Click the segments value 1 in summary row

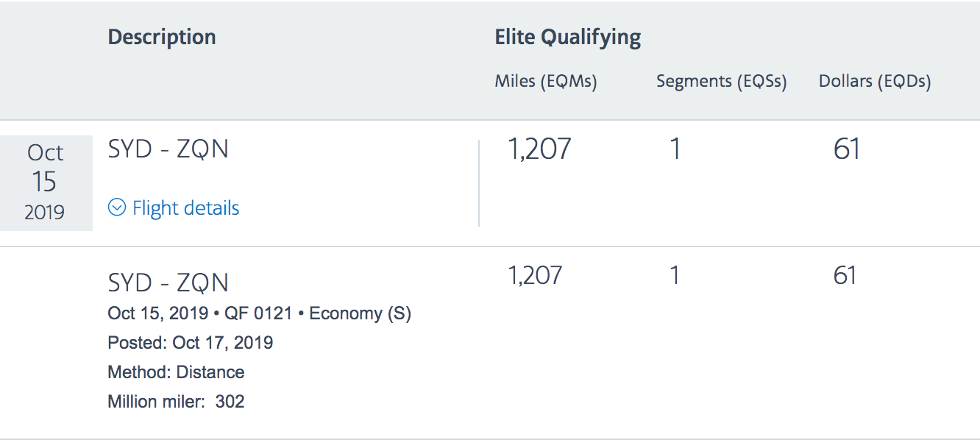[x=675, y=149]
